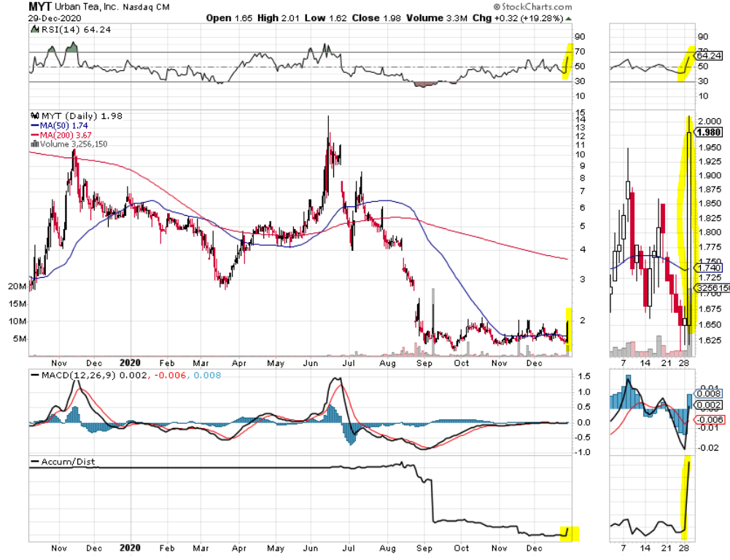730x560 pixels.
Task: Click the blue 'MA(50) 1.74' legend entry
Action: (x=59, y=125)
